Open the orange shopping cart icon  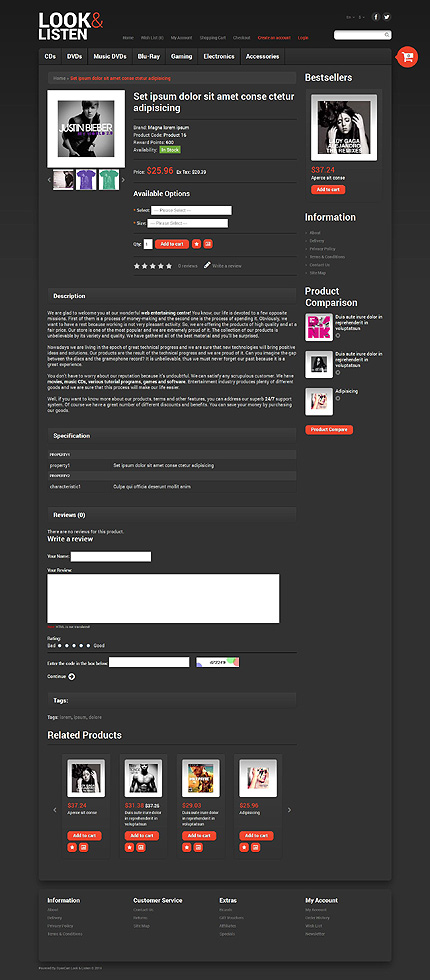click(408, 57)
